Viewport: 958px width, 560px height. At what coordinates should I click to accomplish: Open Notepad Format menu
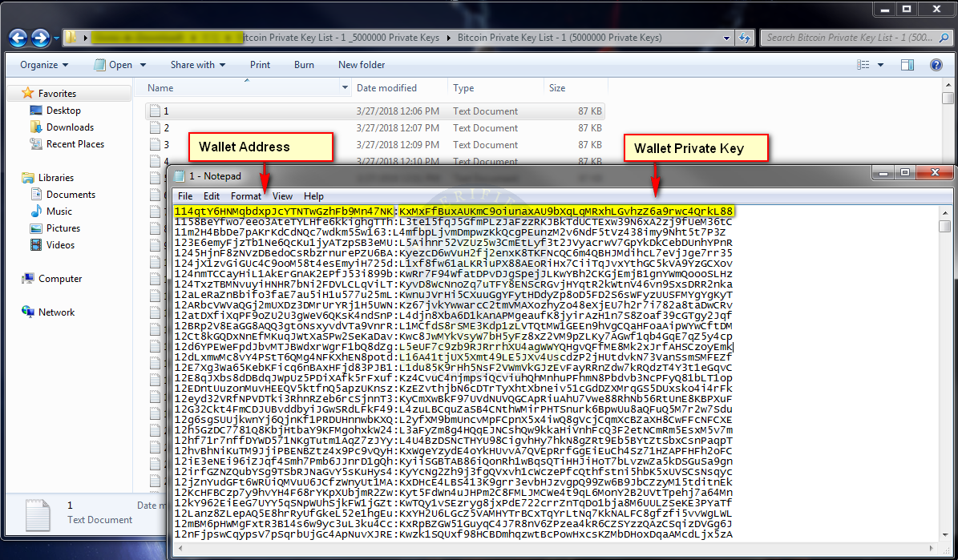coord(246,196)
